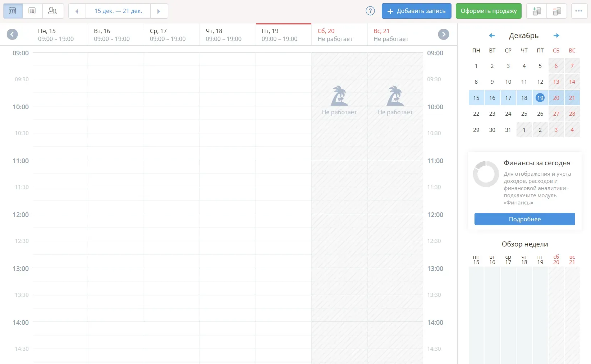591x364 pixels.
Task: Open help via question mark icon
Action: click(370, 11)
